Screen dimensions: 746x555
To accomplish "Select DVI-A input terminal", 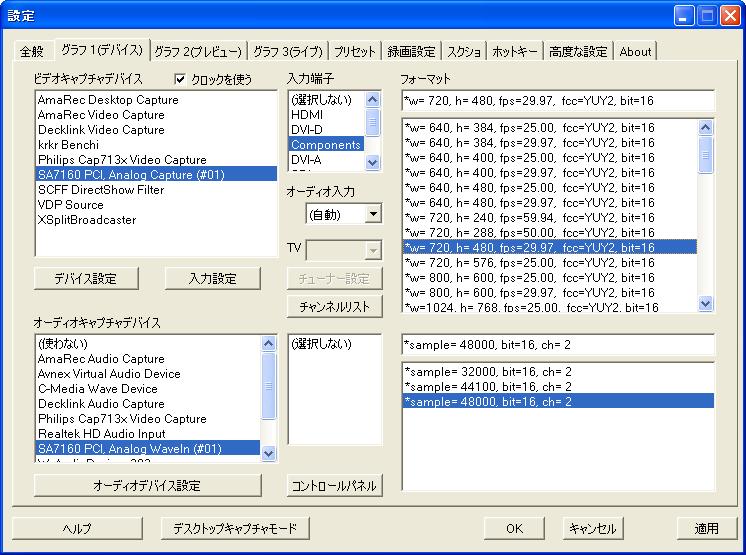I will (x=326, y=160).
